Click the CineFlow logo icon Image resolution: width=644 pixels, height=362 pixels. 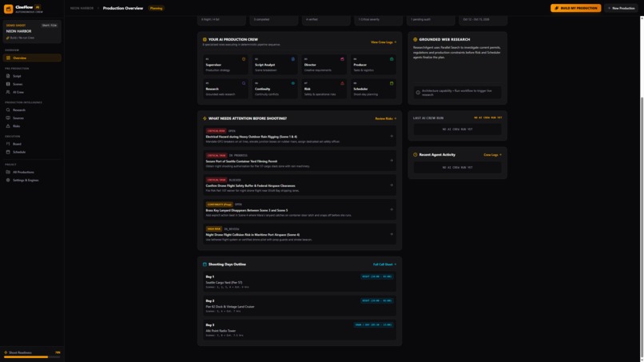click(8, 9)
